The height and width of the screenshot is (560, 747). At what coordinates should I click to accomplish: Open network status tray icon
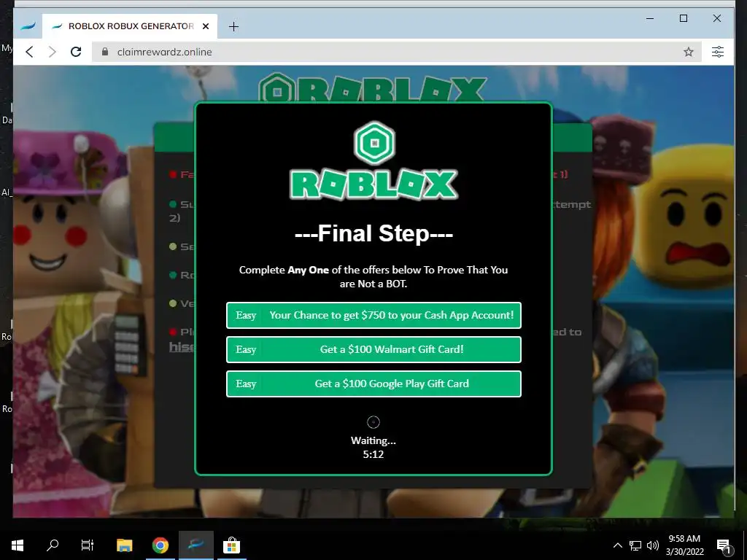(635, 545)
